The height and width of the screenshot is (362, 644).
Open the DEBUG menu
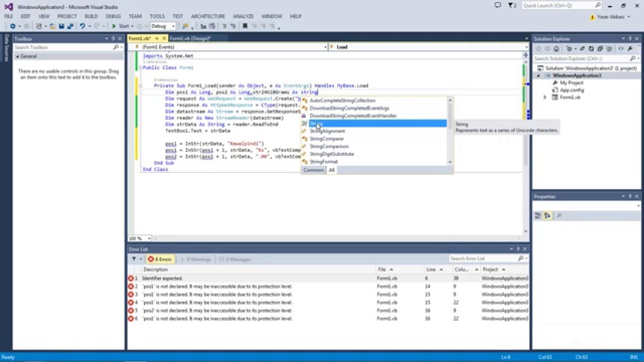coord(113,16)
